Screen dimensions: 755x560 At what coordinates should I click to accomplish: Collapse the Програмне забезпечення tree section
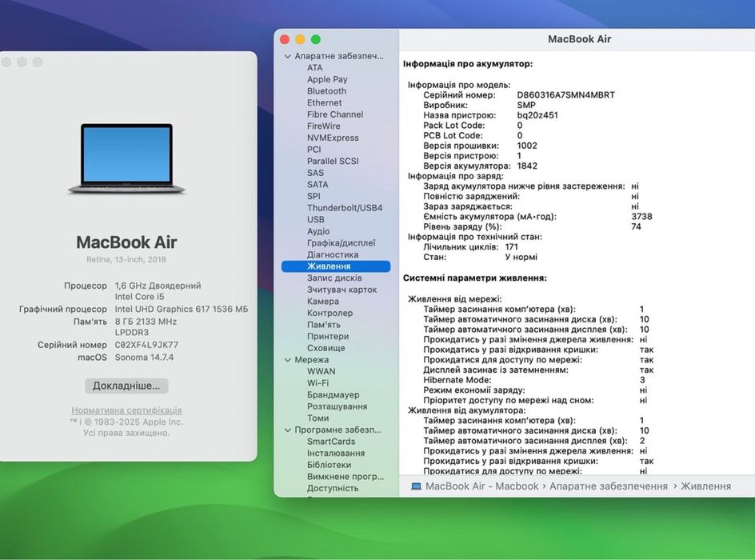[287, 430]
